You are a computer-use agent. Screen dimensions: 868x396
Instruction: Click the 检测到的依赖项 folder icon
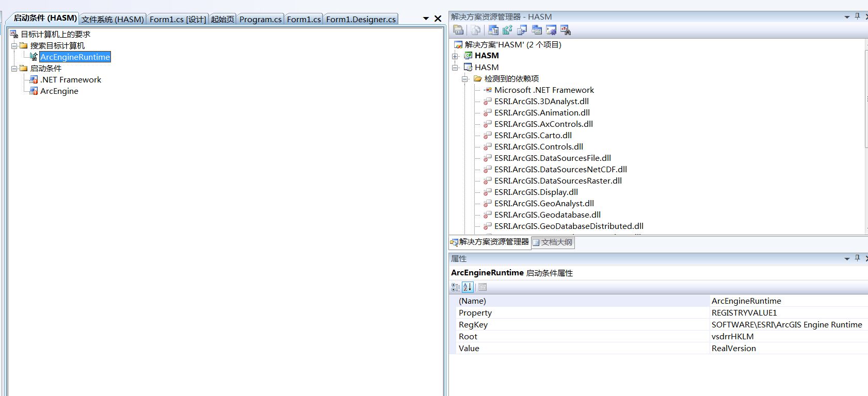478,78
